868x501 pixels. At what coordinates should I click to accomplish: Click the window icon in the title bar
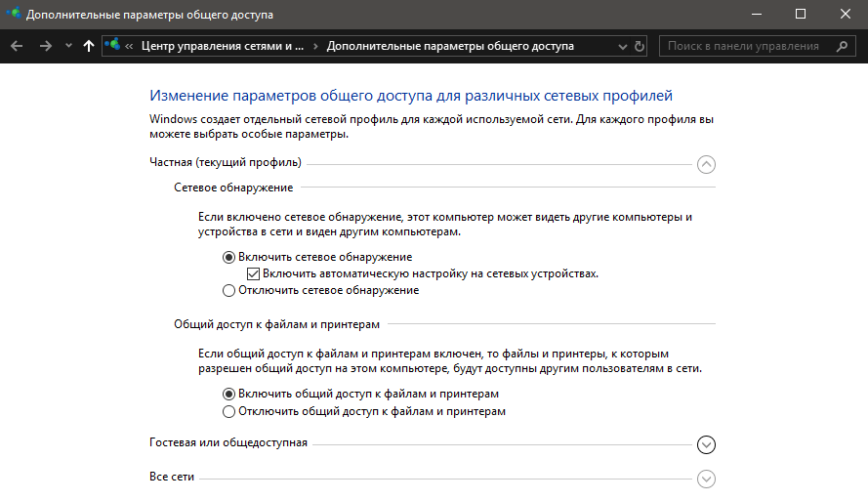tap(12, 15)
